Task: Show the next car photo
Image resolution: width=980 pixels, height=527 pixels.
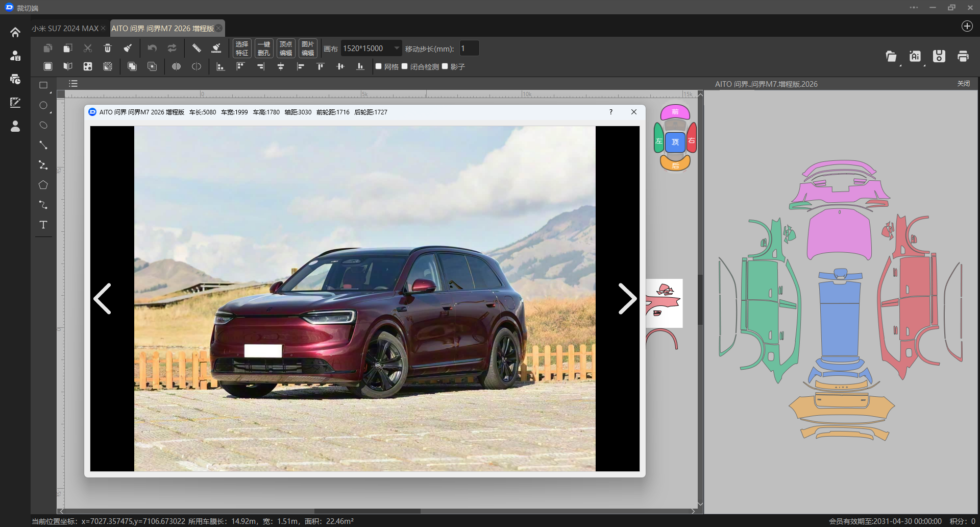Action: point(627,299)
